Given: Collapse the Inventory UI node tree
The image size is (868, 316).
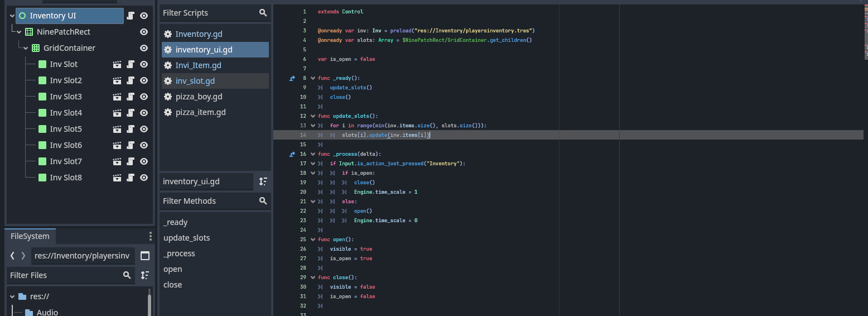Looking at the screenshot, I should point(12,16).
